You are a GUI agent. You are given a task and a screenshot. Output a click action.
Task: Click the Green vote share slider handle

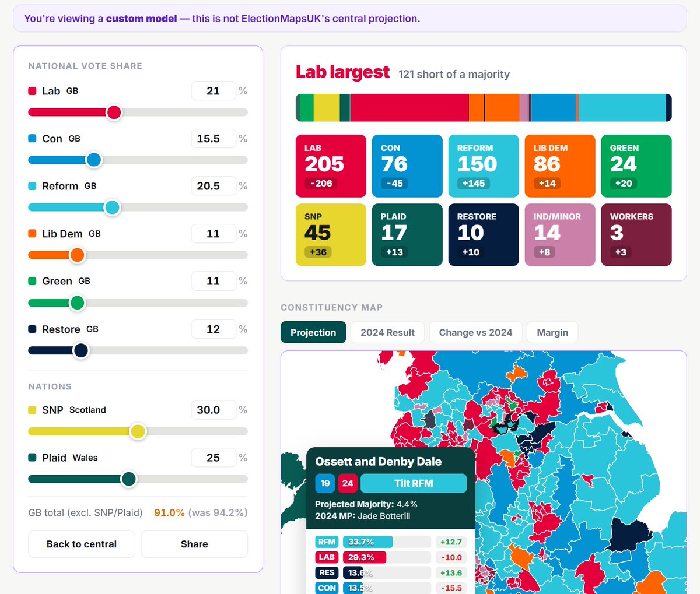[x=77, y=303]
